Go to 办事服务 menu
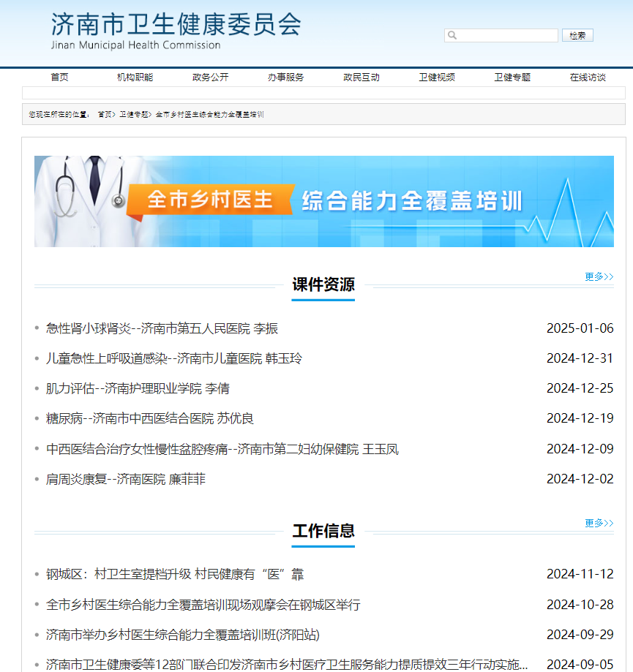This screenshot has width=633, height=672. [285, 78]
